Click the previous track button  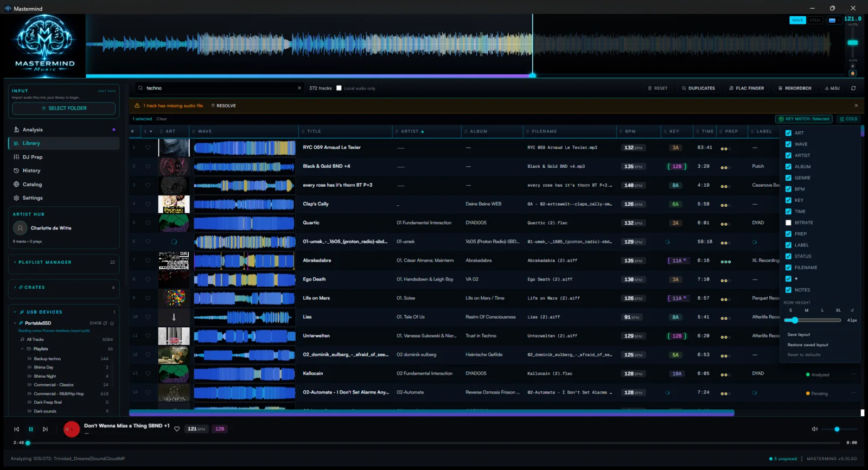tap(16, 429)
